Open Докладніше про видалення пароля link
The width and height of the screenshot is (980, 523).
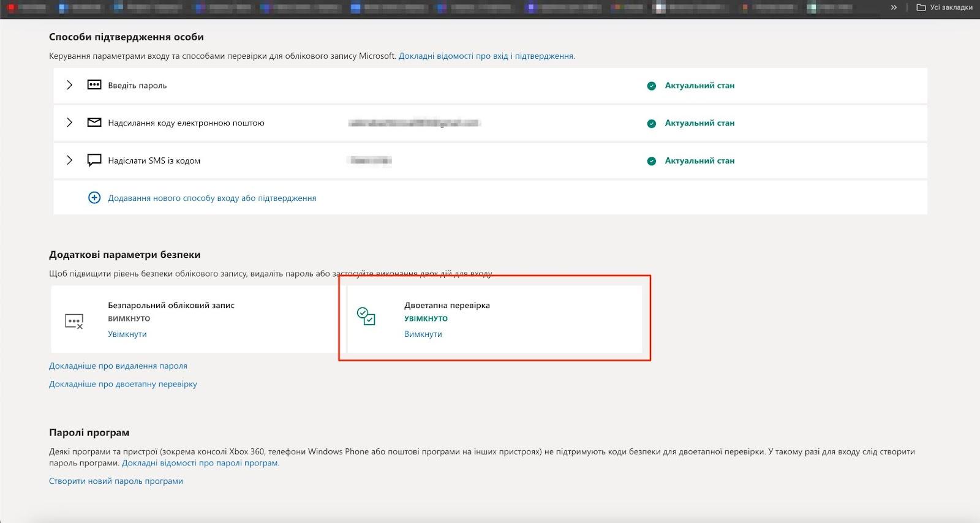pyautogui.click(x=118, y=366)
